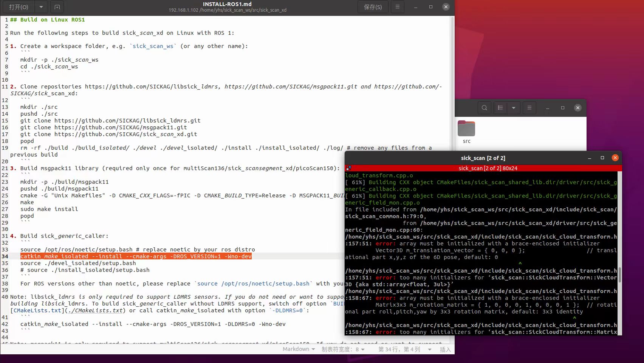Create a new document via gedit's new-tab icon
Screen dimensions: 644x363
57,7
